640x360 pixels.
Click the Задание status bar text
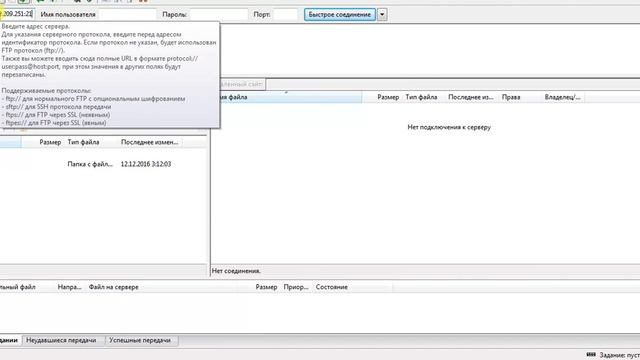coord(619,356)
